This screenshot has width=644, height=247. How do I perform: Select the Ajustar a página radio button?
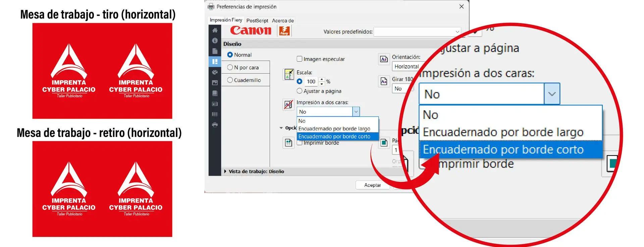300,91
